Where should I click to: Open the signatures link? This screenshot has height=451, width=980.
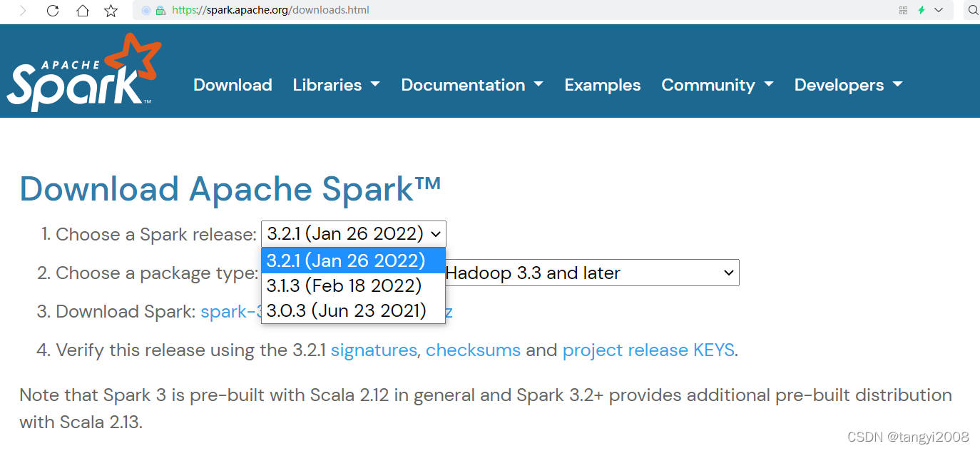(374, 350)
